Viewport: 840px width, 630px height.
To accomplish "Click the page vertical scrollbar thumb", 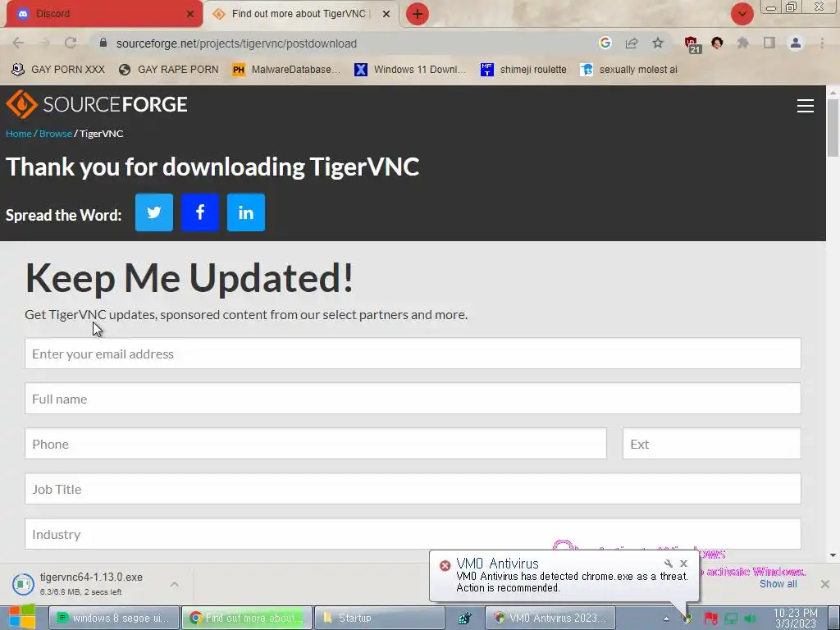I will click(x=833, y=127).
